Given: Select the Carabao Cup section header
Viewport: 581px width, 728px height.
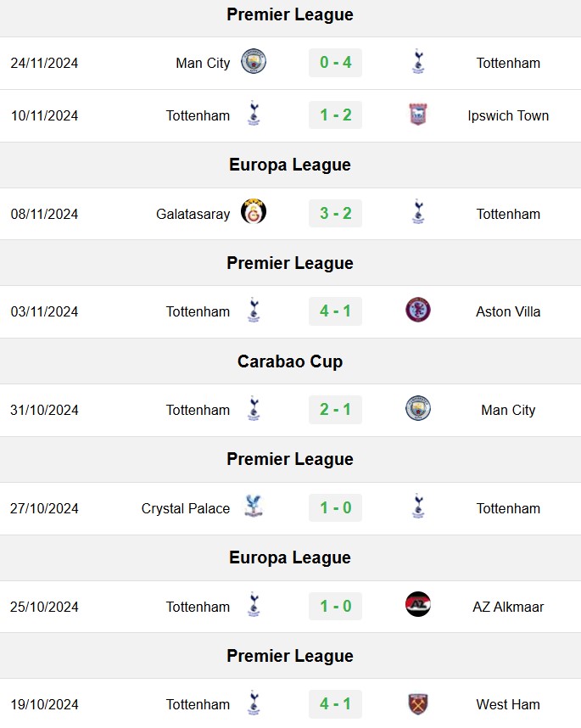Looking at the screenshot, I should point(290,361).
